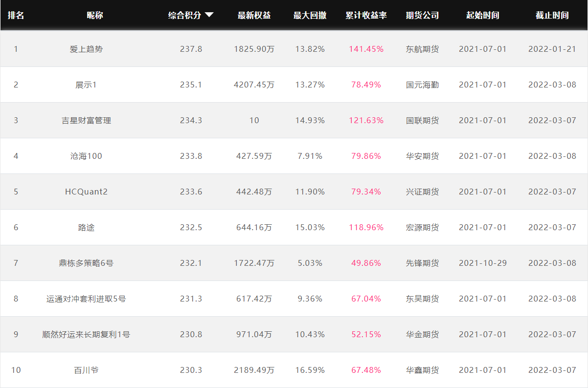
Task: Click drawdown value 13.82%
Action: pyautogui.click(x=310, y=49)
